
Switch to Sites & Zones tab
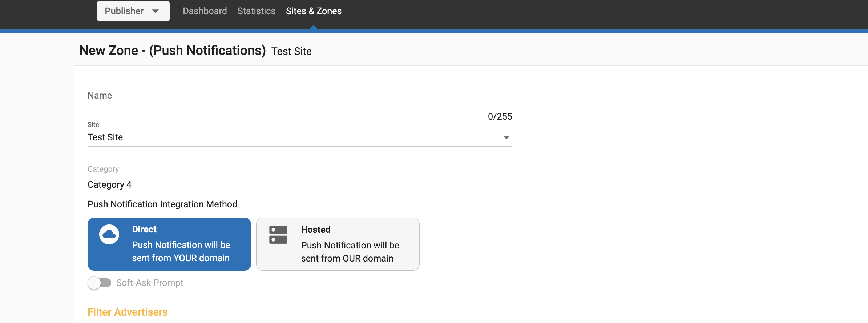click(314, 11)
